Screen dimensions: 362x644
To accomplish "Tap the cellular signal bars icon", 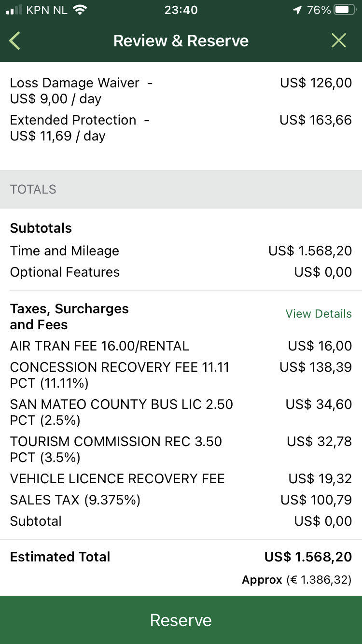I will [x=14, y=10].
